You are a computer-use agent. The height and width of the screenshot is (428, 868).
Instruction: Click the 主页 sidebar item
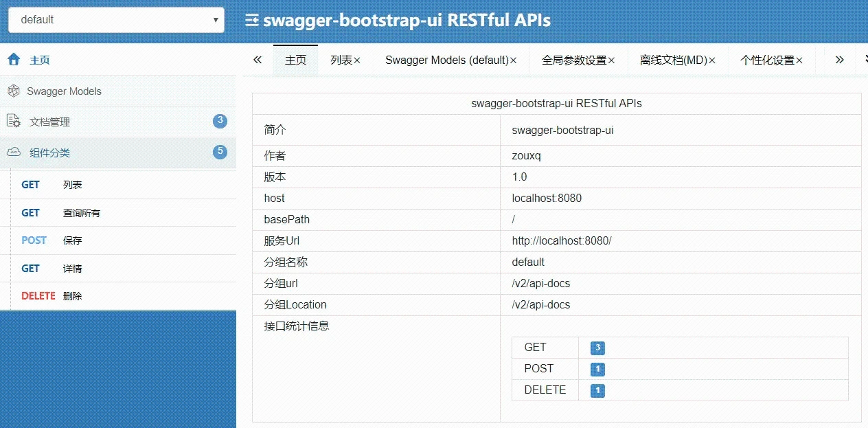point(118,60)
